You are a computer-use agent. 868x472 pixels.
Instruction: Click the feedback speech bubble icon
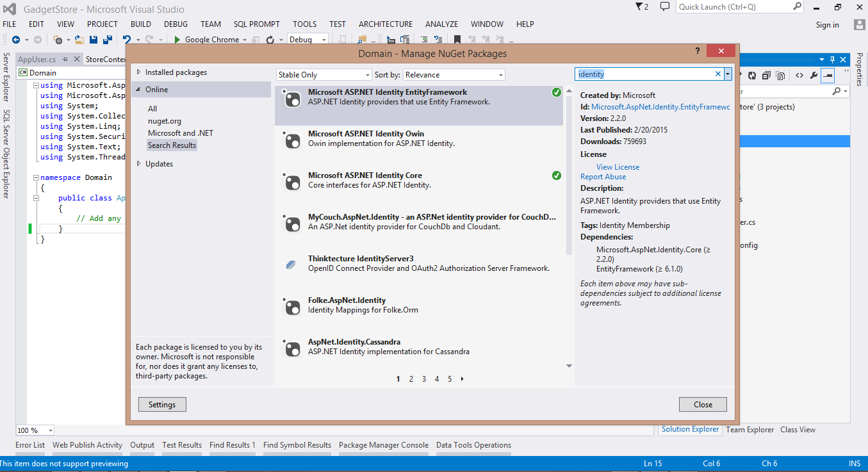[x=665, y=6]
